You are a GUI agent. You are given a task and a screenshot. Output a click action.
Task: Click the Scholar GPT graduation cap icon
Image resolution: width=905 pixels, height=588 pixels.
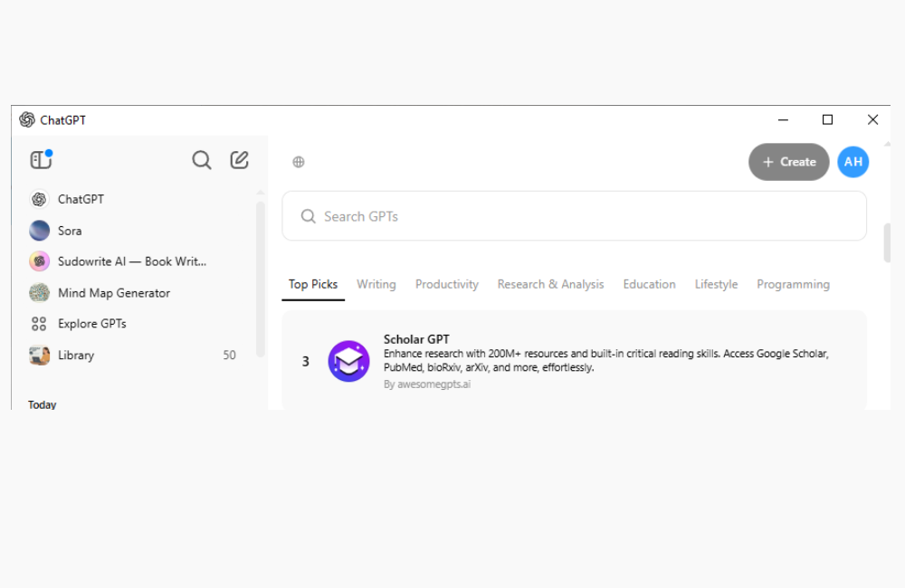point(348,361)
